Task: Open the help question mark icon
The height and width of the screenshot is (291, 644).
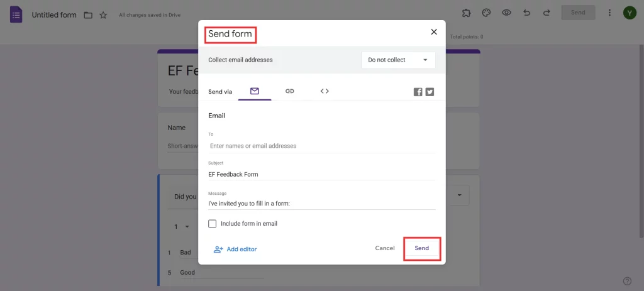Action: 627,281
